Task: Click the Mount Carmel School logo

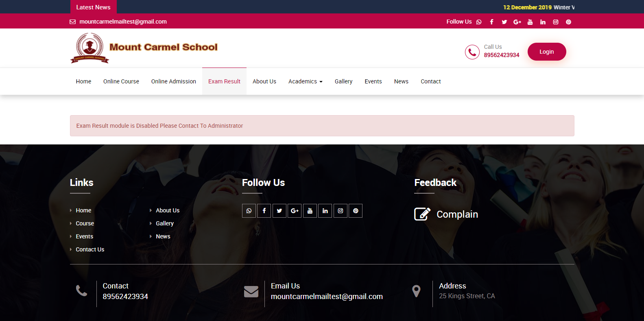Action: 144,48
